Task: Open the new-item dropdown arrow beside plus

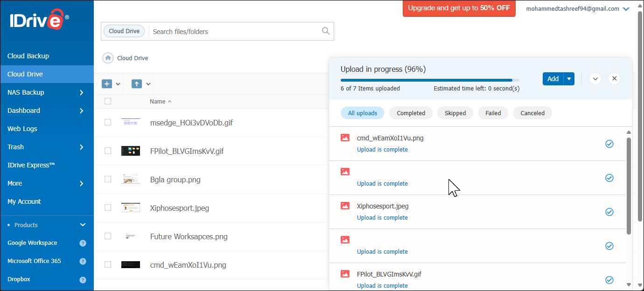Action: [118, 84]
